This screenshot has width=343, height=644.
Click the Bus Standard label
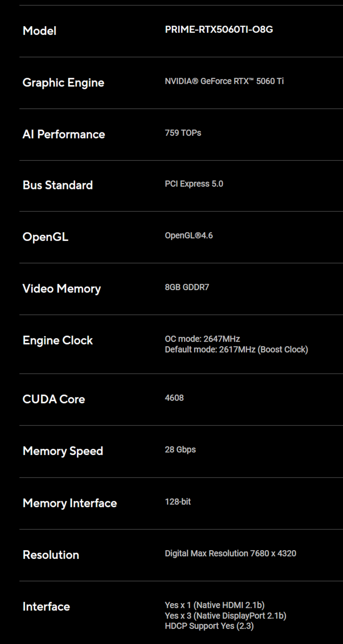point(58,185)
